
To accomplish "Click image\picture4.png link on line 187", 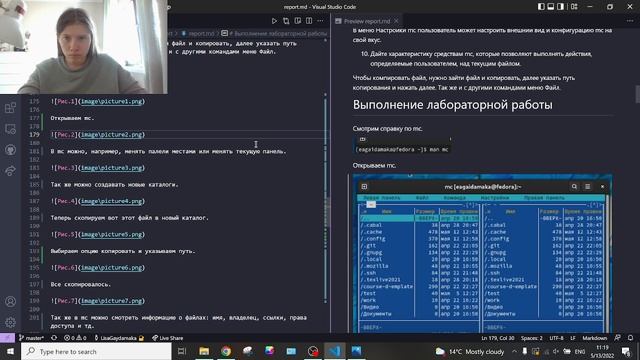I will pyautogui.click(x=112, y=201).
